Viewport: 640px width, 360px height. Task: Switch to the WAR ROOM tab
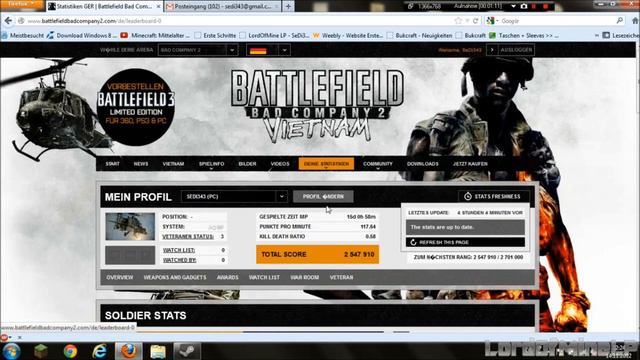pyautogui.click(x=304, y=277)
